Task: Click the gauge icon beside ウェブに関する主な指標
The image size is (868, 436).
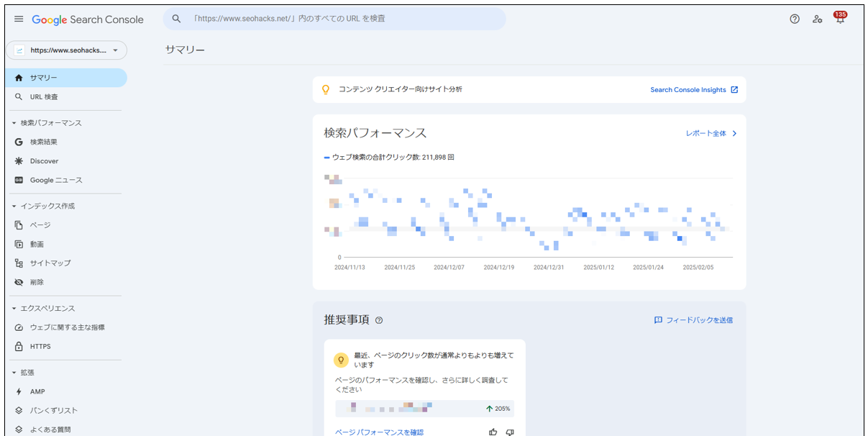Action: (x=19, y=327)
